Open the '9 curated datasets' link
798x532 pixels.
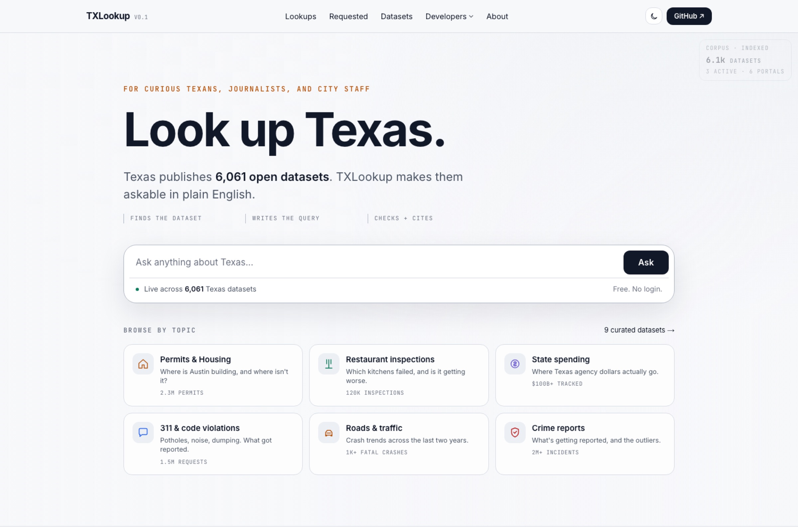pyautogui.click(x=639, y=330)
